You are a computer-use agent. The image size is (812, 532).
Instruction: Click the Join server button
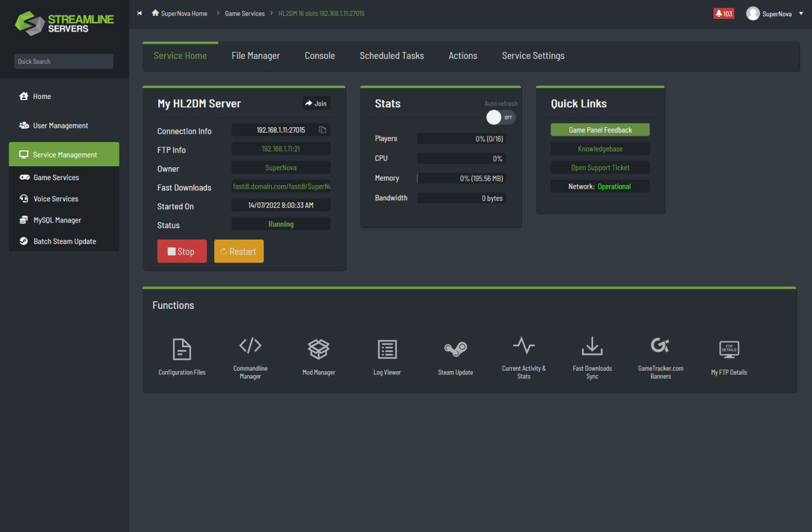[316, 103]
